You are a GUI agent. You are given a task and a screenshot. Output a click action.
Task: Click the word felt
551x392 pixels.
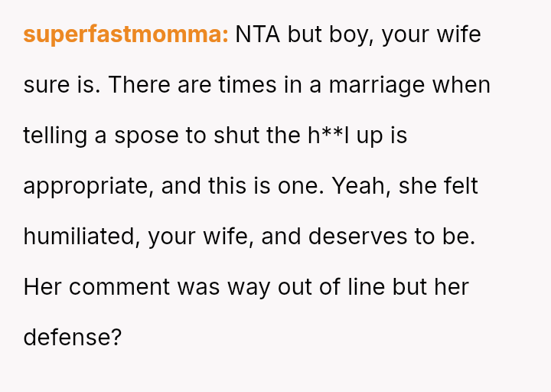click(x=461, y=186)
